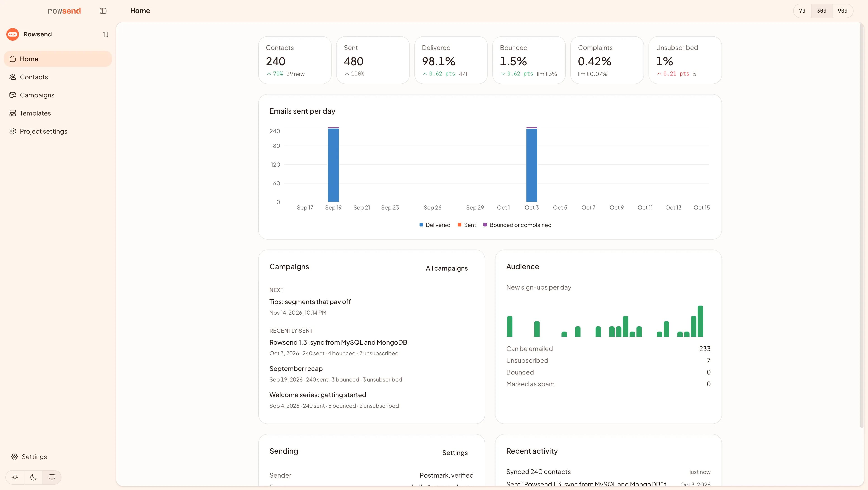Switch to dark theme moon icon

click(x=33, y=478)
